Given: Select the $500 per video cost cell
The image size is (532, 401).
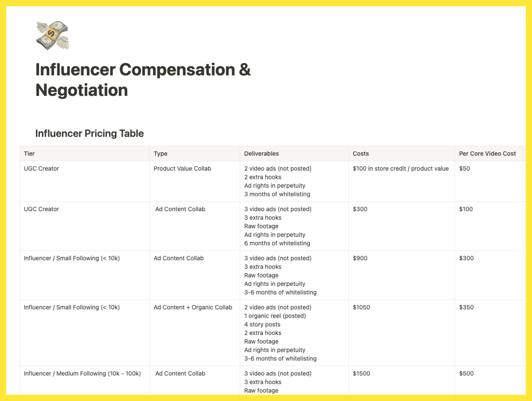Looking at the screenshot, I should coord(488,380).
